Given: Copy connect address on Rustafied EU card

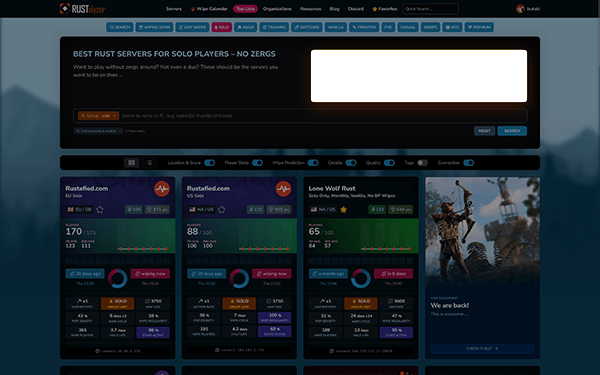Looking at the screenshot, I should (117, 351).
